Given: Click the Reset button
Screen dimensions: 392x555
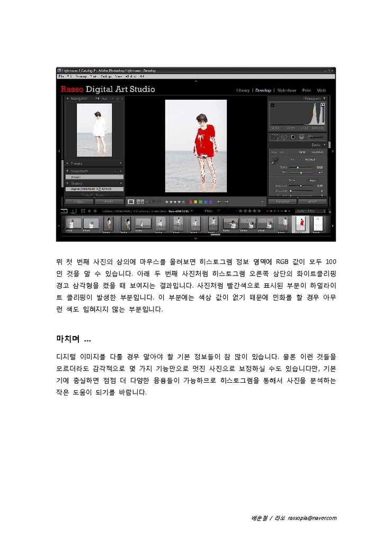Looking at the screenshot, I should pyautogui.click(x=312, y=202).
